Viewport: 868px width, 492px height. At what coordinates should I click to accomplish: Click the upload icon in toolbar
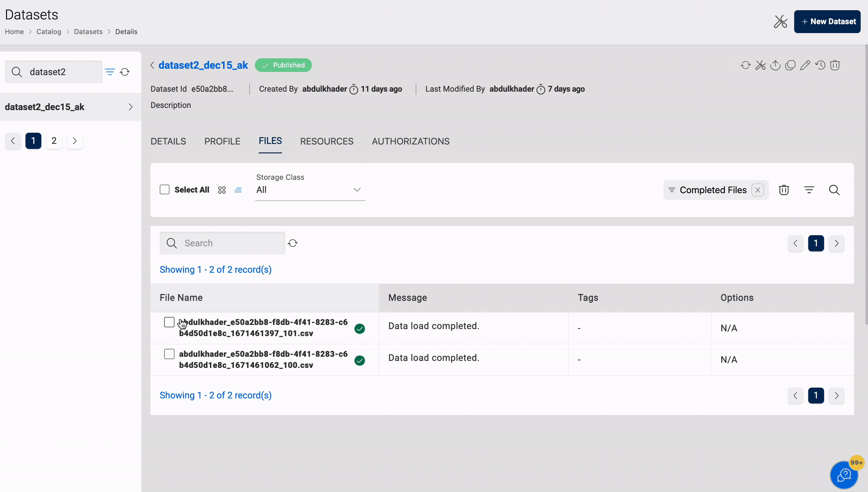775,65
